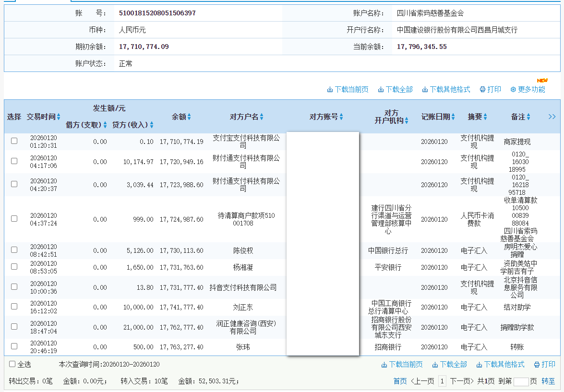
Task: Select the checkbox for 张玮 transfer row
Action: click(14, 346)
